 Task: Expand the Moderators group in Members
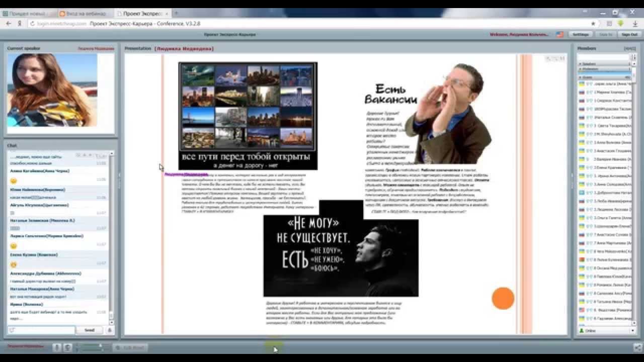click(x=604, y=69)
